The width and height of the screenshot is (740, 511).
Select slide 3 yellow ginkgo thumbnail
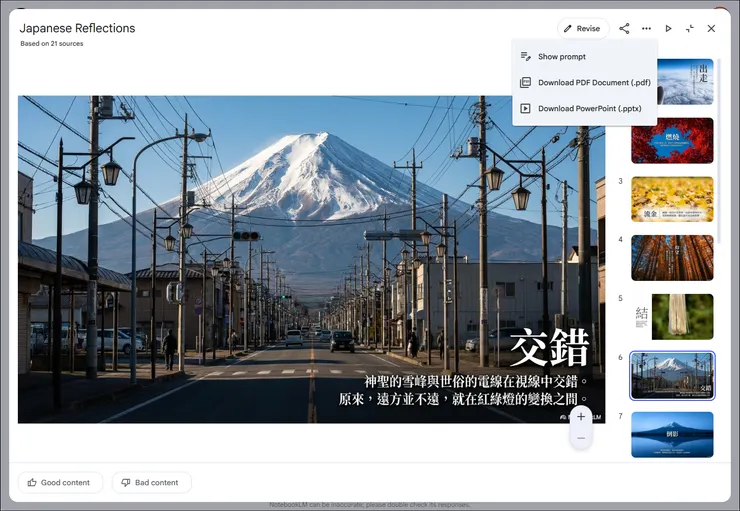tap(672, 199)
